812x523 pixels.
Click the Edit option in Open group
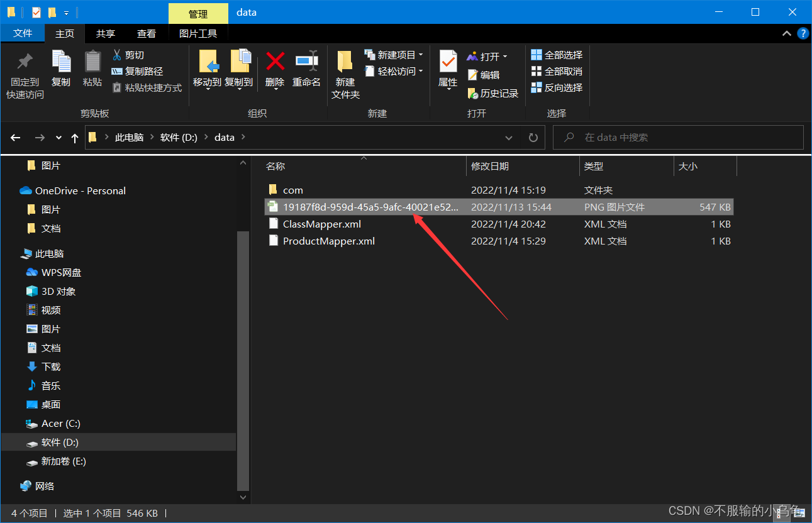pos(483,75)
